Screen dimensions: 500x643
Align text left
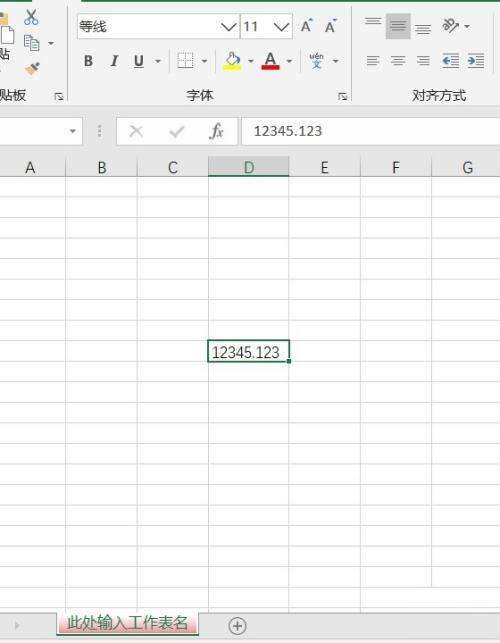tap(373, 61)
